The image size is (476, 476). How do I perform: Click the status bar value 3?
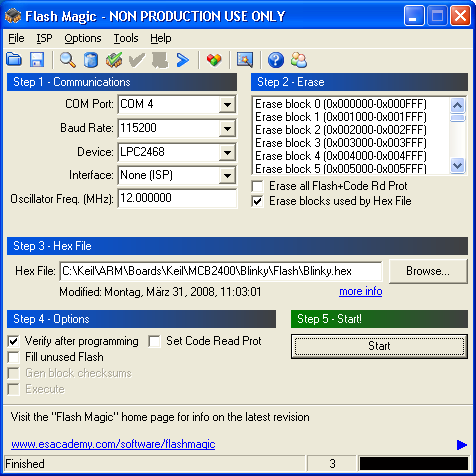(x=332, y=464)
